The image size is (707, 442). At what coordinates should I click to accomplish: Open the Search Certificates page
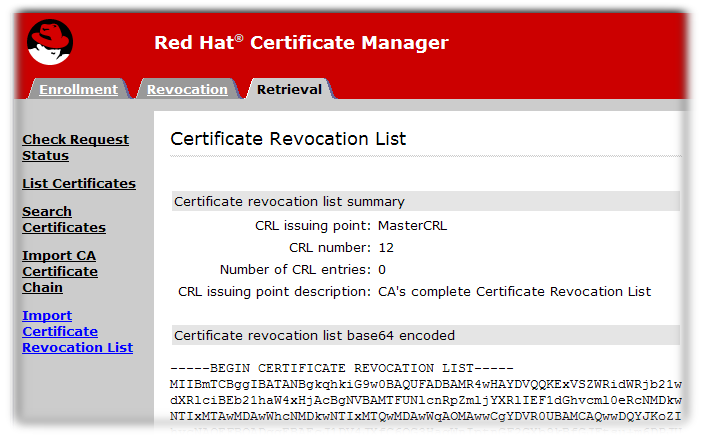click(63, 220)
